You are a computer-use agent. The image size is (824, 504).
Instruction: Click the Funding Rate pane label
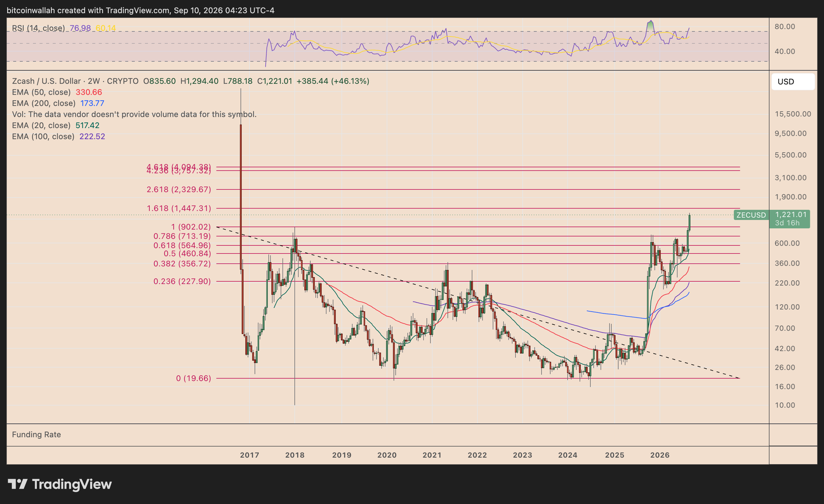point(37,435)
